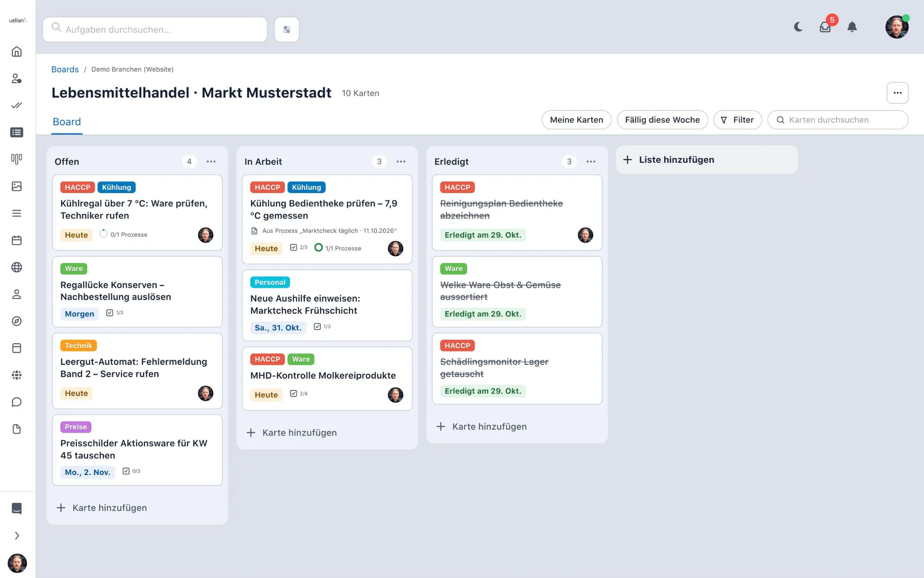Screen dimensions: 924x578
Task: Select the Board tab
Action: [x=67, y=122]
